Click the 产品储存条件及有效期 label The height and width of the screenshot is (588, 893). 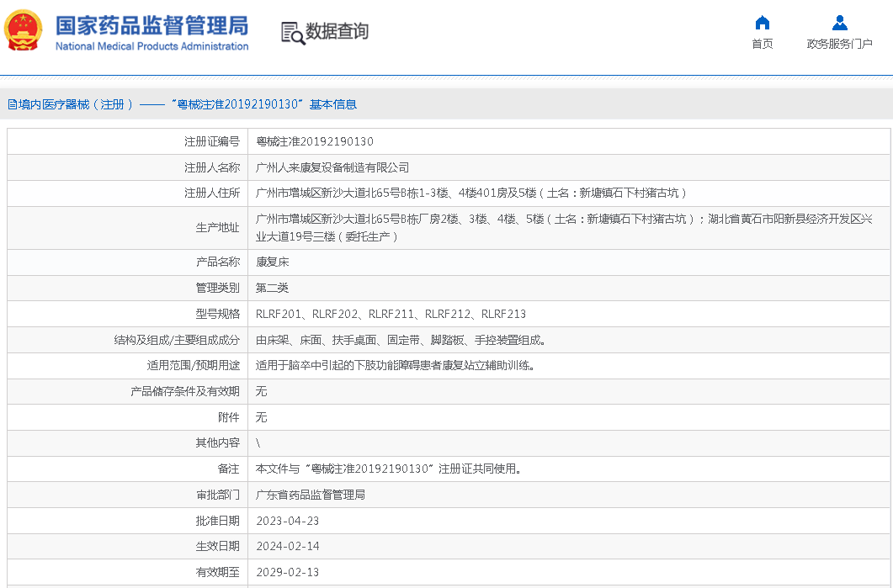[185, 391]
